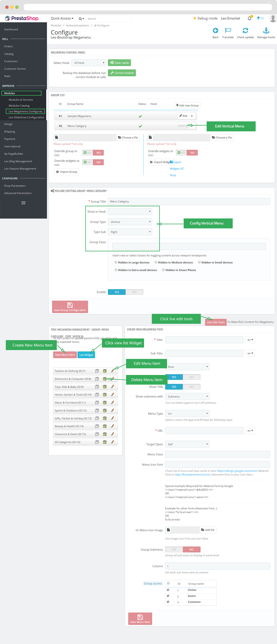Edit the Home, Garden & Tools item

pyautogui.click(x=112, y=395)
